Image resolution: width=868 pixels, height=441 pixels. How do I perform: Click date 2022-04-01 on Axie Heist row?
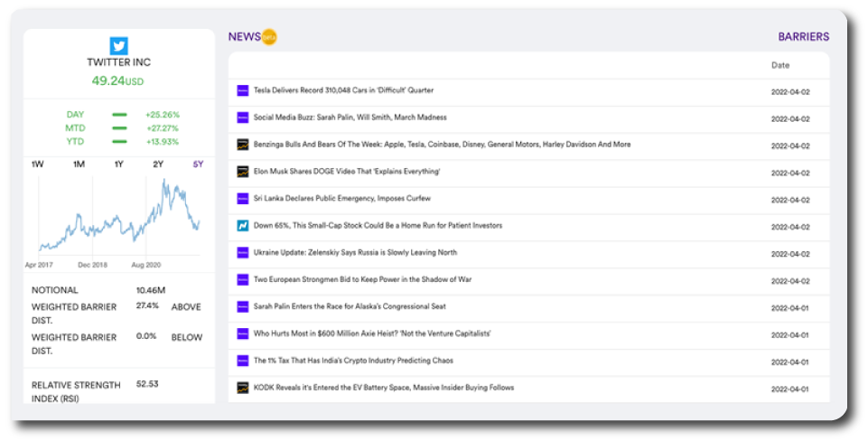tap(790, 335)
